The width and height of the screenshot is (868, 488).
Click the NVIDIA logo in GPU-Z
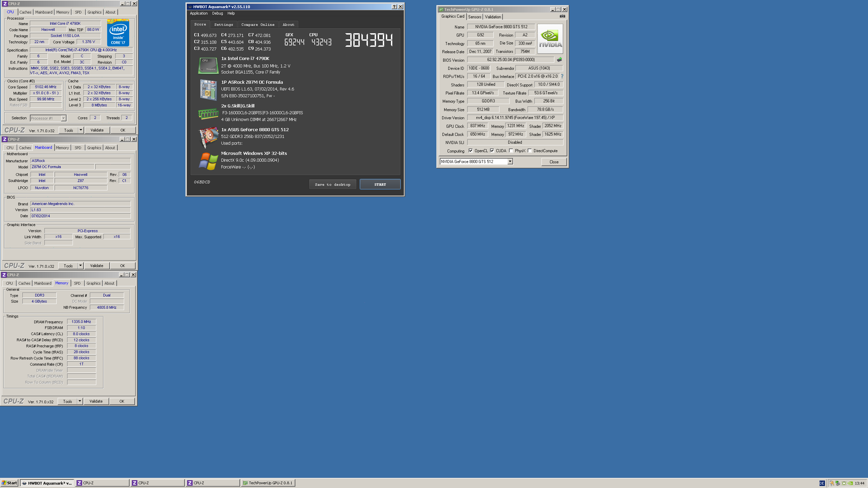[x=550, y=39]
